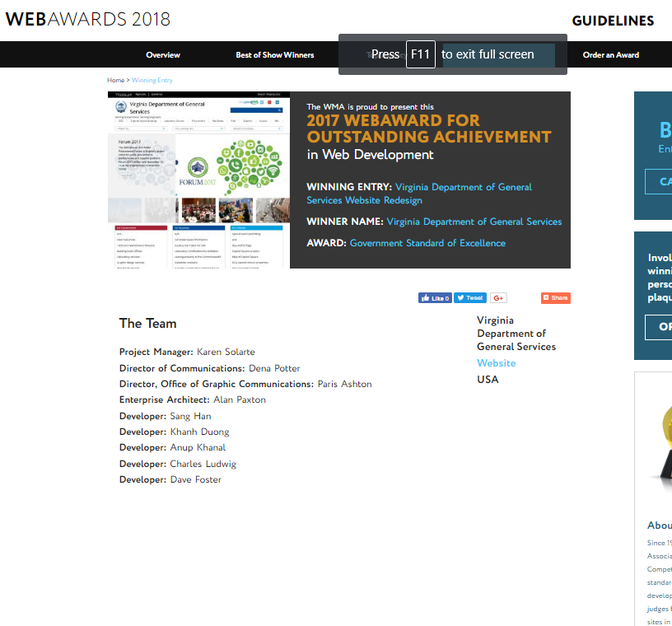Click the orange Share button
Image resolution: width=672 pixels, height=626 pixels.
click(x=556, y=298)
